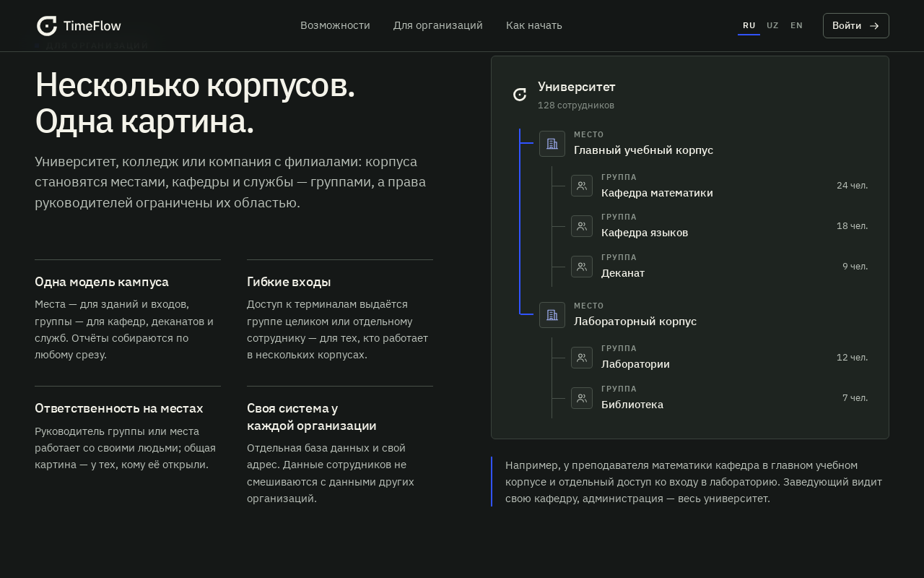This screenshot has height=578, width=924.
Task: Click the 18 чел. count
Action: tap(853, 226)
